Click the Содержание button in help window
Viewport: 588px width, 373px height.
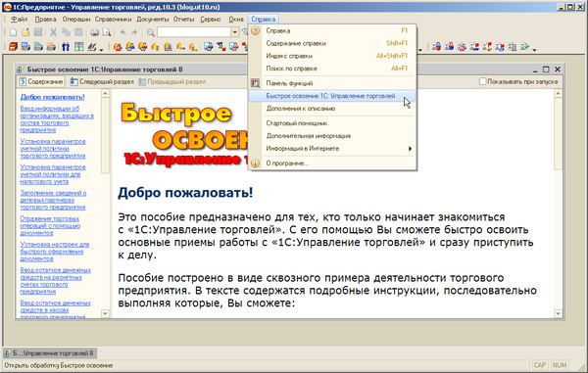point(41,81)
